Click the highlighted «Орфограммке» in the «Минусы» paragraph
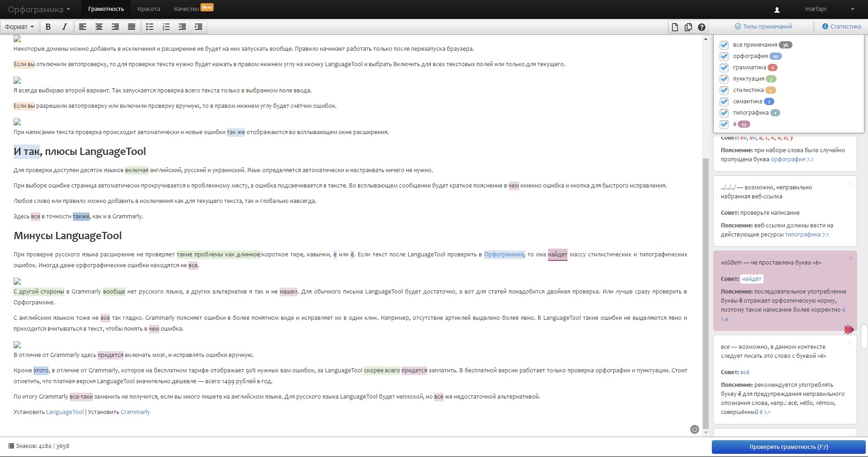Viewport: 868px width, 457px height. click(504, 255)
